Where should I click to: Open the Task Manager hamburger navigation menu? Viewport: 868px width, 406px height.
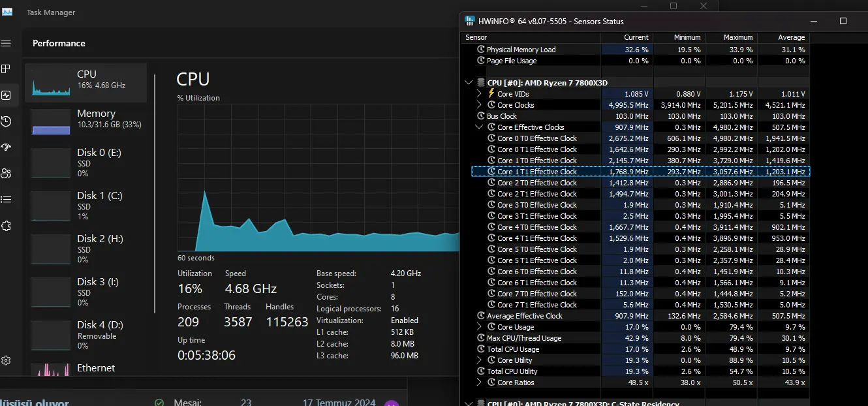pos(7,43)
